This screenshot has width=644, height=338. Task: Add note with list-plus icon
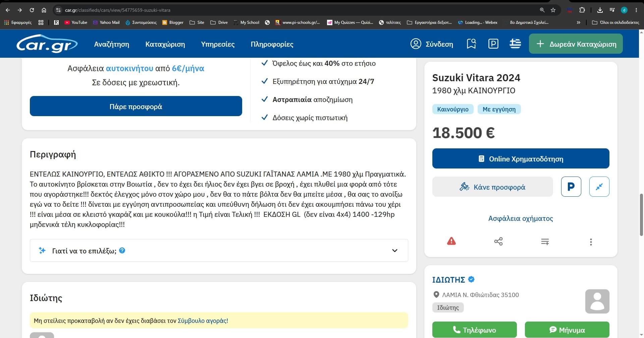(545, 242)
